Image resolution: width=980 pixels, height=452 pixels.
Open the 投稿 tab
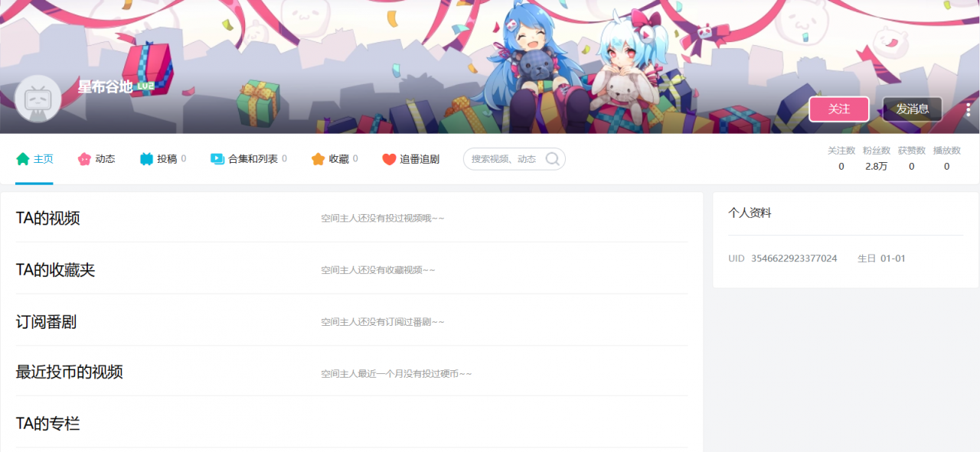[162, 159]
